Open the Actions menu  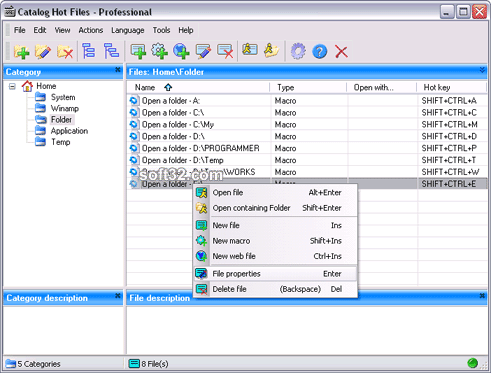pyautogui.click(x=91, y=30)
